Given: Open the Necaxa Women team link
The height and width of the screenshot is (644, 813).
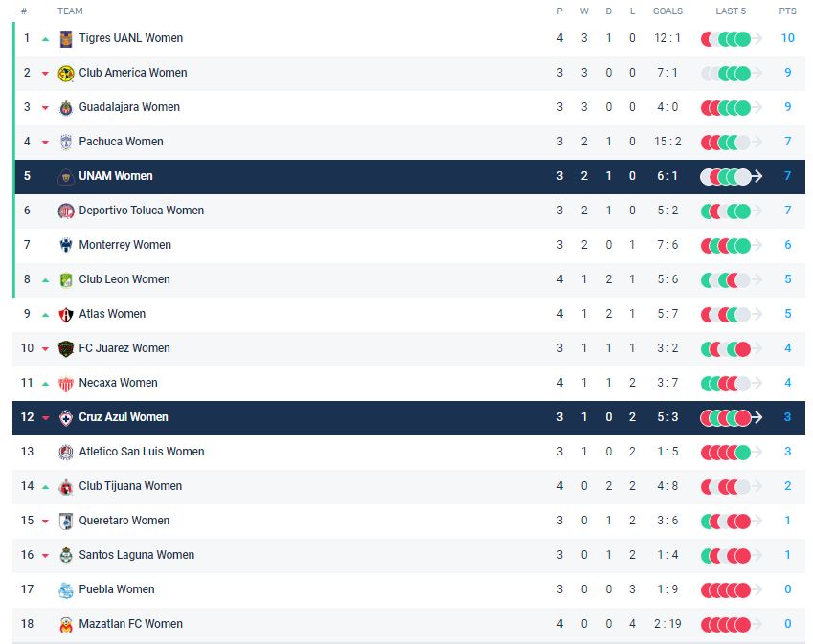Looking at the screenshot, I should (x=118, y=383).
